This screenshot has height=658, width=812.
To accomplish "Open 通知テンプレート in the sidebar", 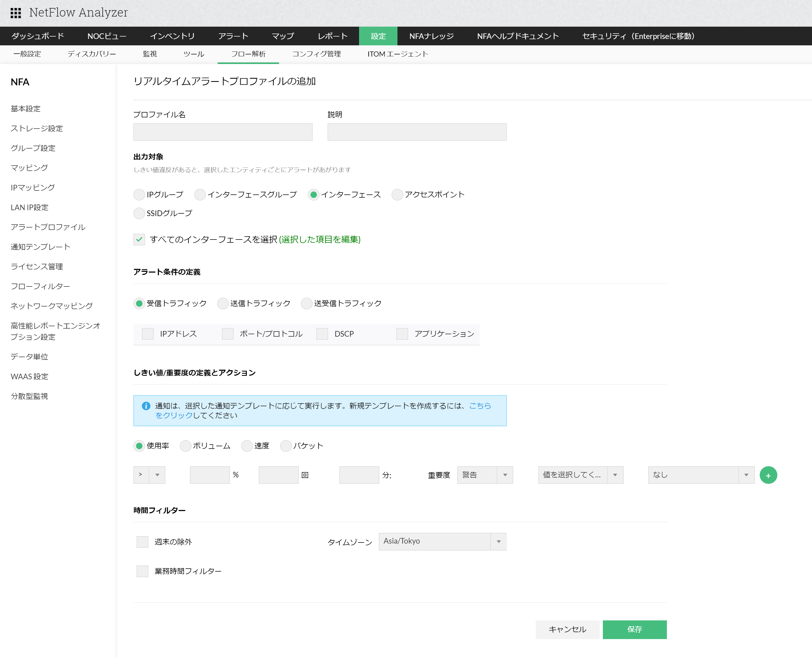I will [x=41, y=247].
